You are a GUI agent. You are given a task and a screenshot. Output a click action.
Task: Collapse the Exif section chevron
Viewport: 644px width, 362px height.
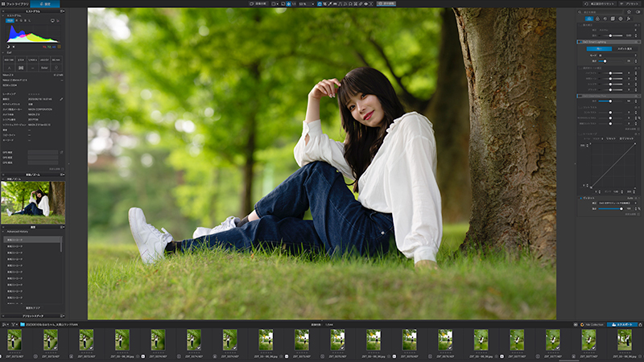(x=3, y=52)
